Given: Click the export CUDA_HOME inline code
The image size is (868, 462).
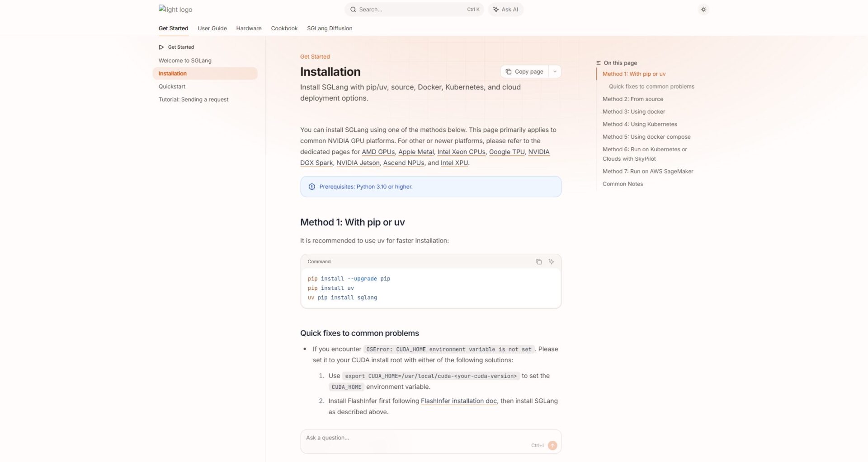Looking at the screenshot, I should (x=431, y=376).
